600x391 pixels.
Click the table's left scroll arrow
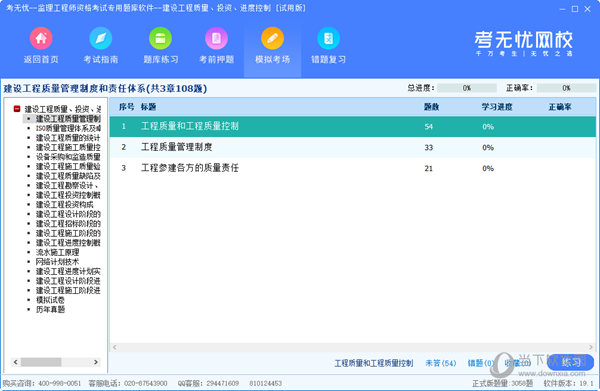tap(114, 347)
